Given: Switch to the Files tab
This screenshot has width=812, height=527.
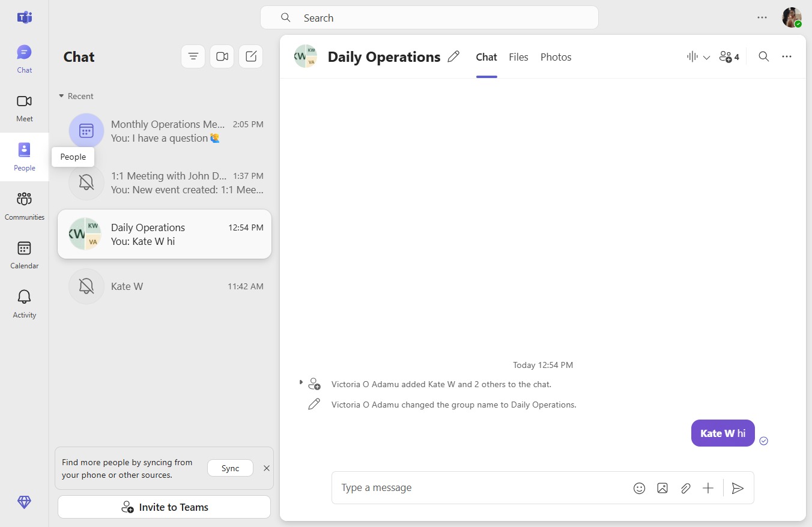Looking at the screenshot, I should (518, 57).
